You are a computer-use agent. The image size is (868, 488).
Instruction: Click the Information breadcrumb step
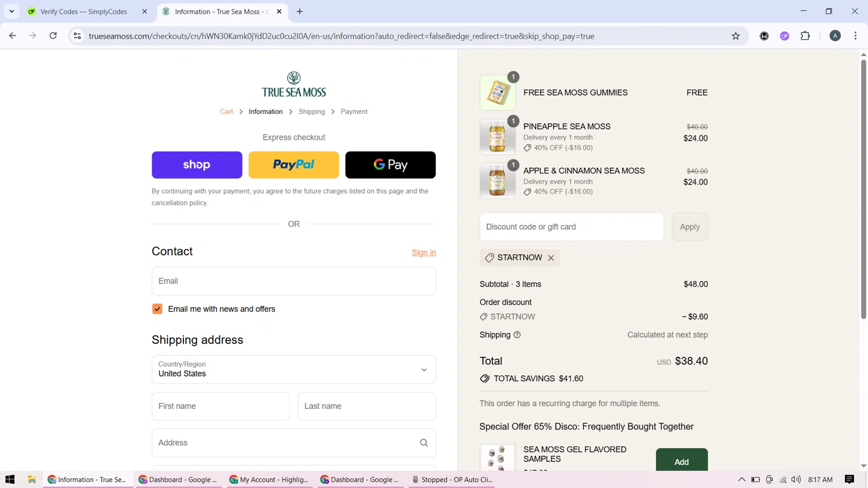click(266, 112)
